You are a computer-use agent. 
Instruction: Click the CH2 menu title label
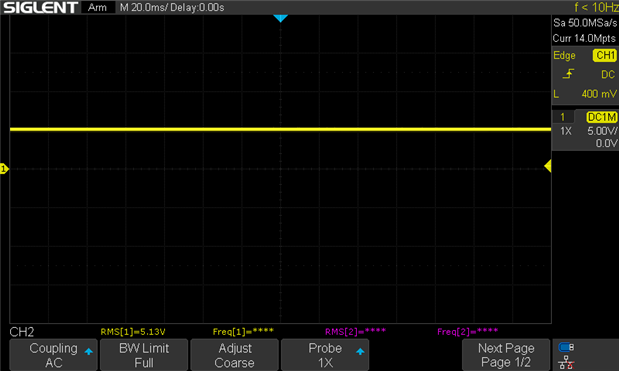(x=22, y=332)
